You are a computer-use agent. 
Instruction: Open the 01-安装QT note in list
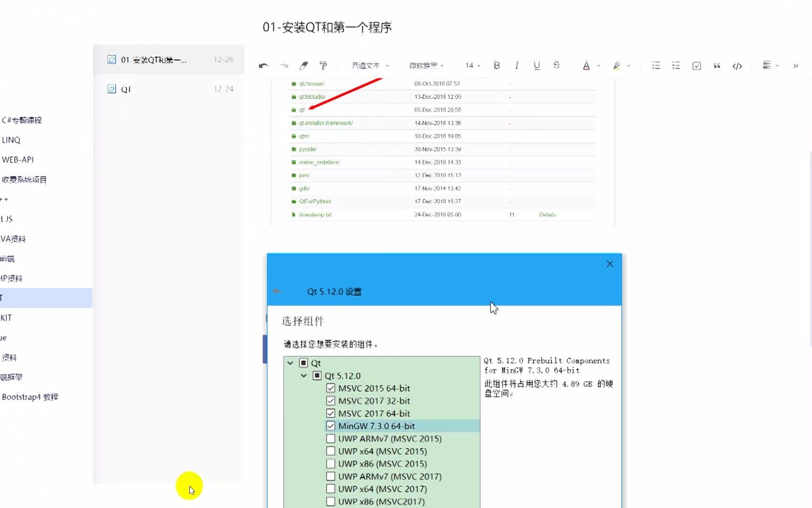pyautogui.click(x=169, y=60)
